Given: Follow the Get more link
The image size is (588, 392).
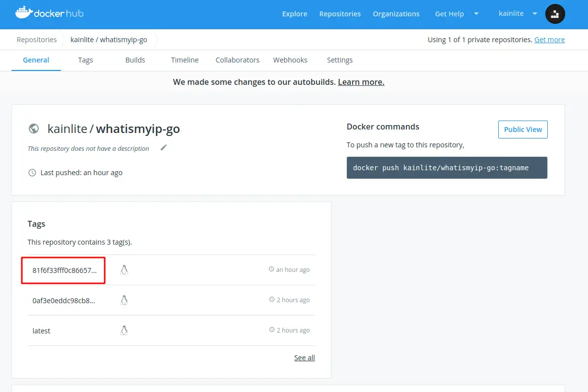Looking at the screenshot, I should 549,40.
